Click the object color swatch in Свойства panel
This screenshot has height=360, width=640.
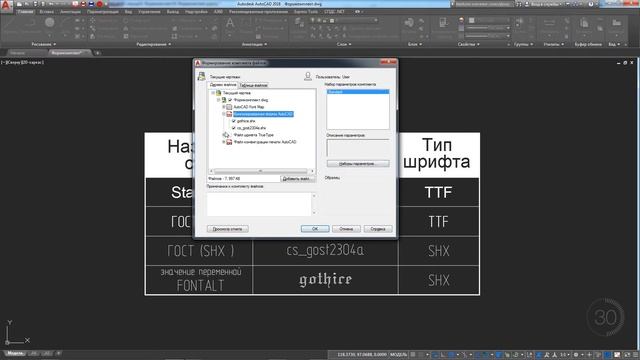[x=472, y=20]
